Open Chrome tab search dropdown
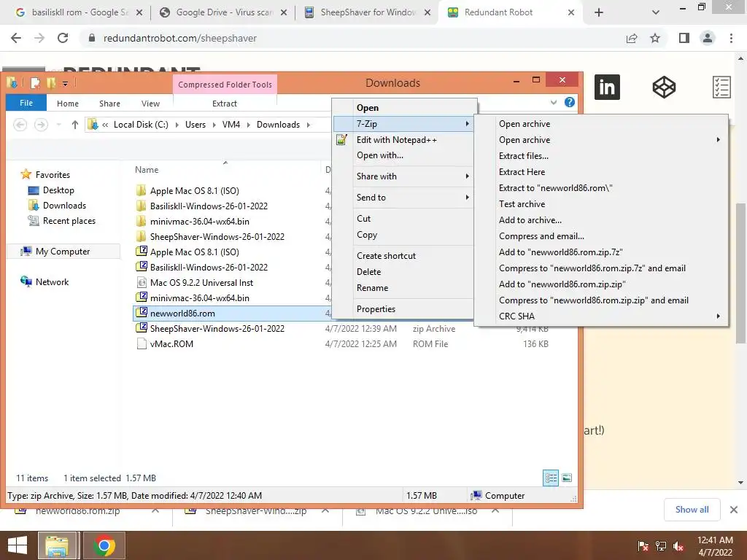 pyautogui.click(x=656, y=12)
